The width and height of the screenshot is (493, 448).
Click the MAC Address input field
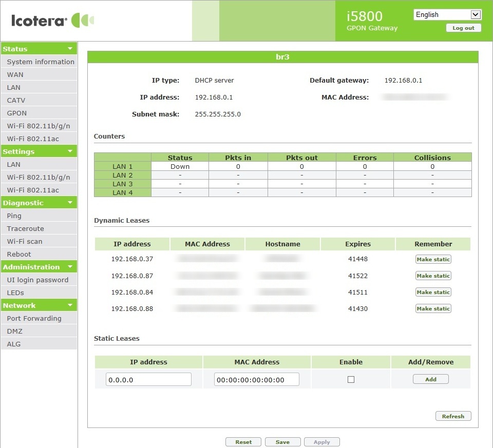(x=257, y=379)
